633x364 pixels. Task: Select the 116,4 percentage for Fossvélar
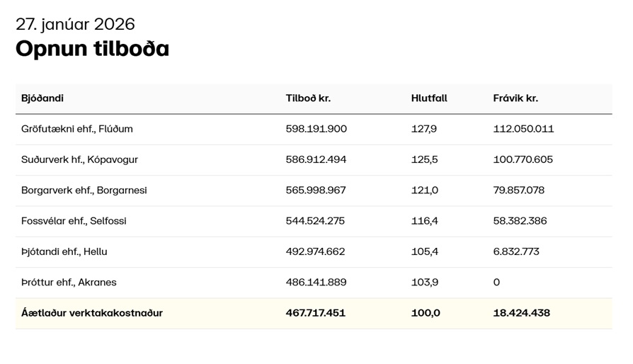[424, 221]
